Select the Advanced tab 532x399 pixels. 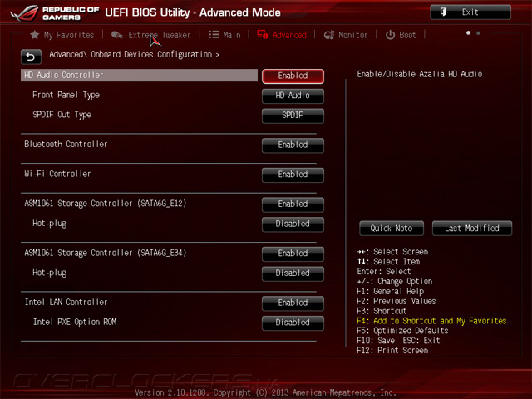click(282, 35)
